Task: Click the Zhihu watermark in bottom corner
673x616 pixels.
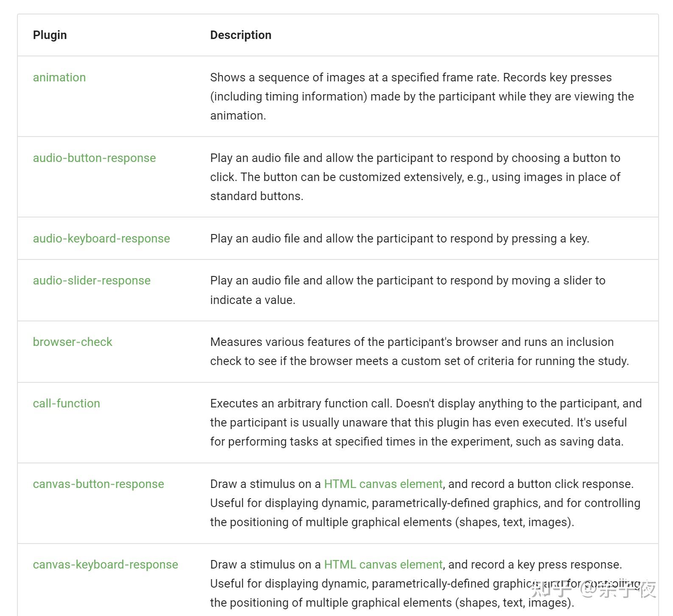Action: tap(594, 589)
